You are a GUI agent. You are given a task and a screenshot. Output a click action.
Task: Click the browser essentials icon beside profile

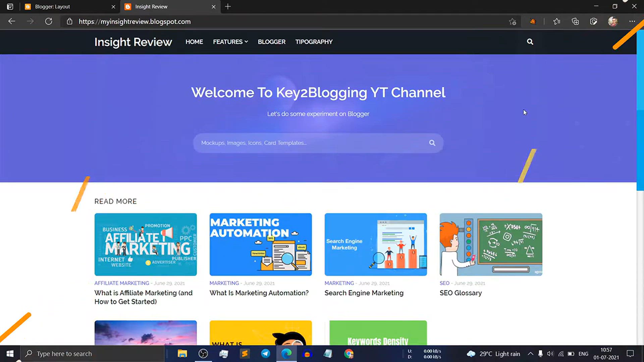point(594,21)
